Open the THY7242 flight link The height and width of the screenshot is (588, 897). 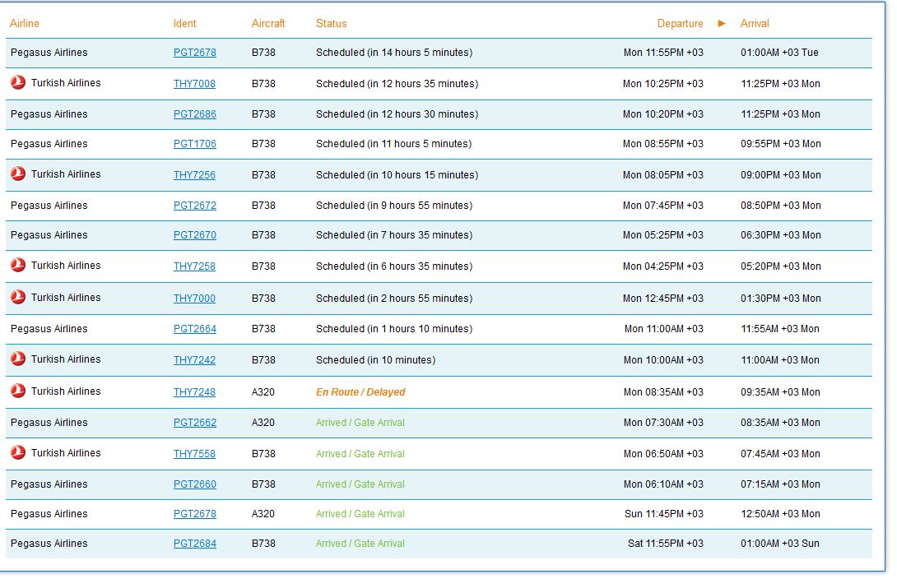tap(194, 360)
